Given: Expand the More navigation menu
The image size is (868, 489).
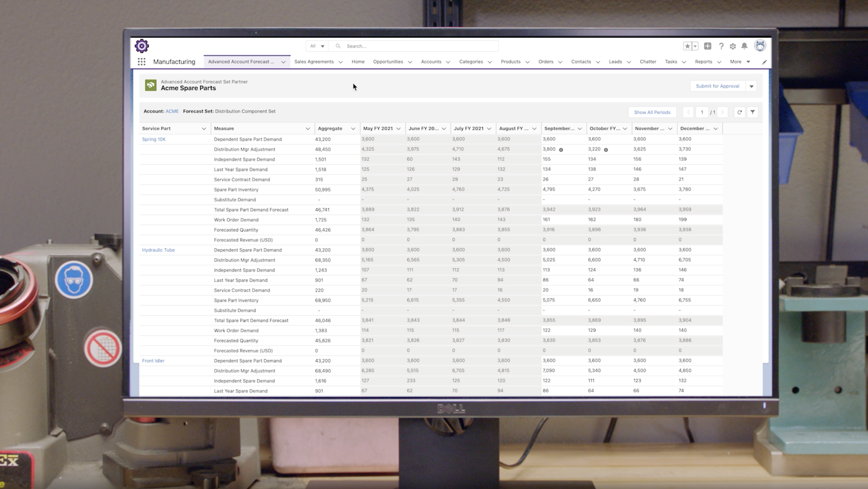Looking at the screenshot, I should tap(740, 62).
